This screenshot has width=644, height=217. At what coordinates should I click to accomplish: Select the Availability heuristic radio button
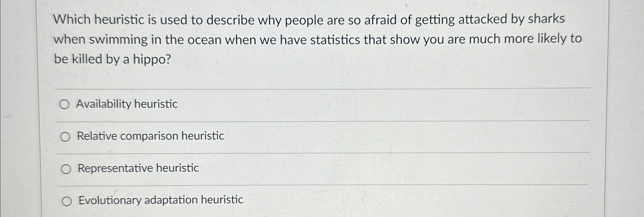click(66, 104)
